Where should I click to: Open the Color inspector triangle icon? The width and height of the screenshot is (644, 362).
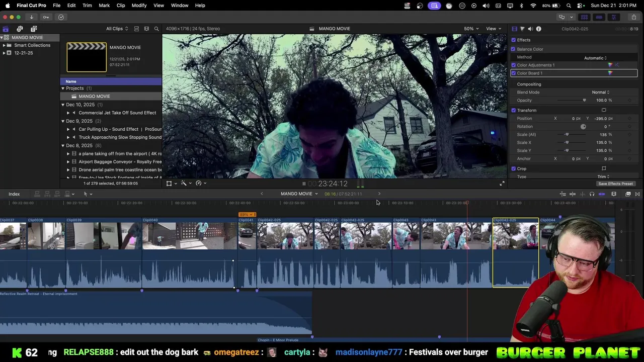(522, 29)
